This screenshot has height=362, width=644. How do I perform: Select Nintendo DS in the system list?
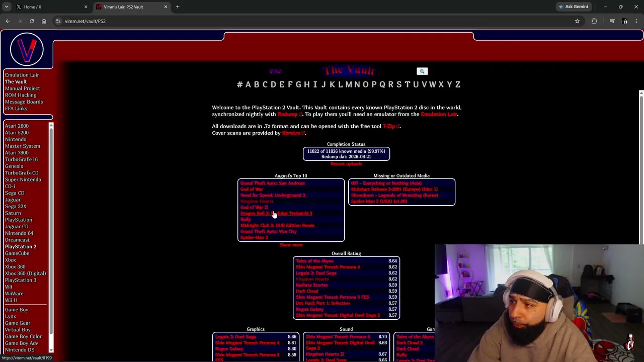click(20, 350)
